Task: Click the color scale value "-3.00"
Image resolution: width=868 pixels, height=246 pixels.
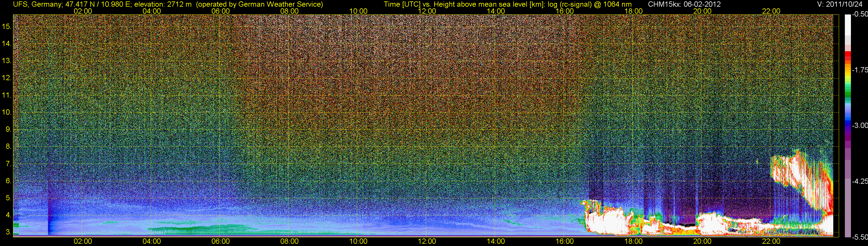Action: point(860,125)
